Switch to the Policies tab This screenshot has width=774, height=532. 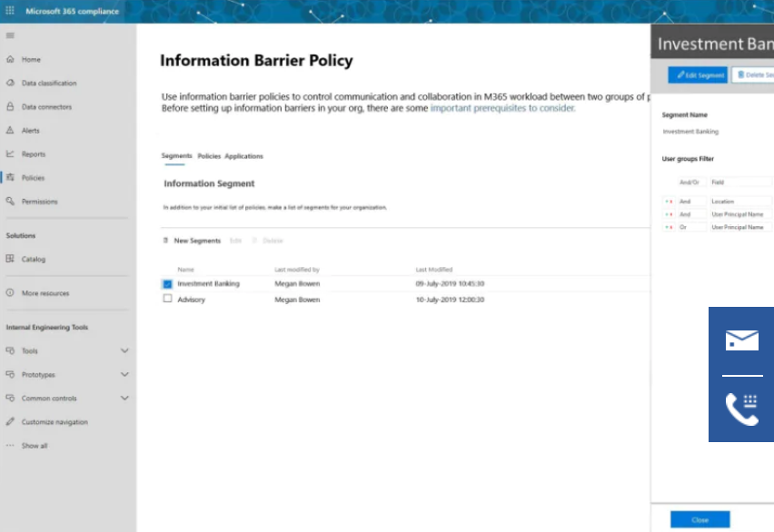tap(209, 156)
